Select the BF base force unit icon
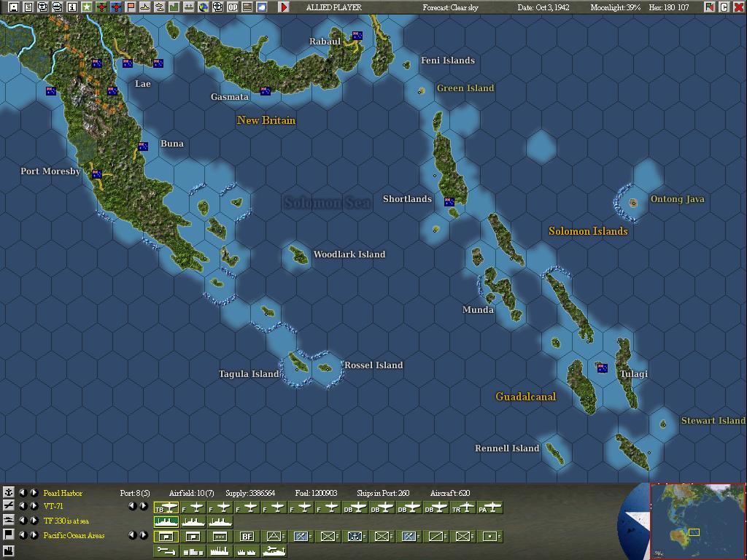The width and height of the screenshot is (747, 560). point(247,537)
